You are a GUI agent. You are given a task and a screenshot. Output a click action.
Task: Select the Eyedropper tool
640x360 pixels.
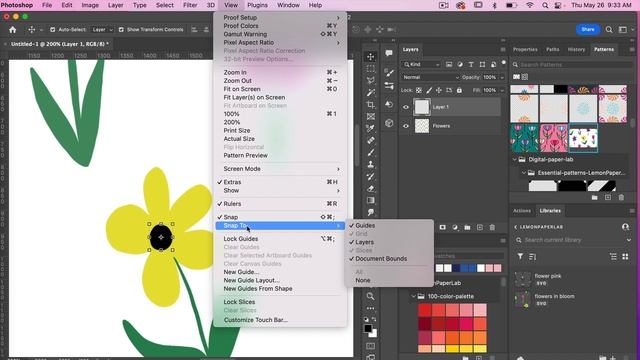coord(371,129)
